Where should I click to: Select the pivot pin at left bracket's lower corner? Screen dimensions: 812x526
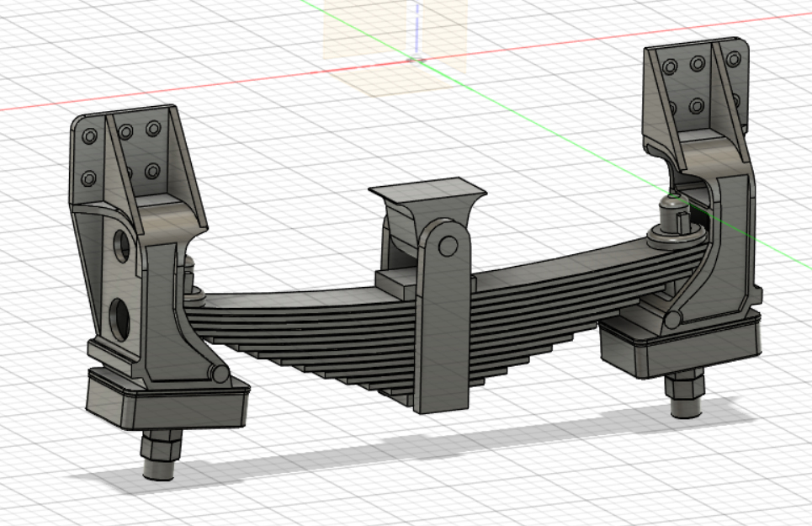219,373
